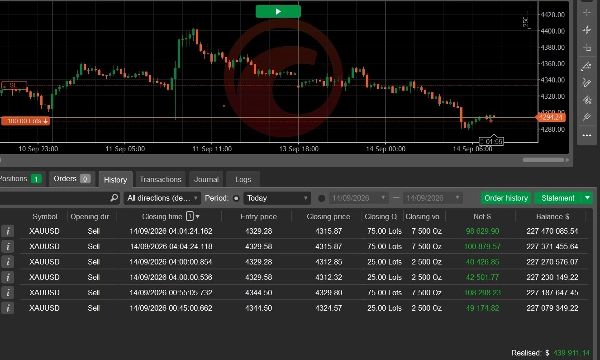Select the custom date range radio button
The width and height of the screenshot is (600, 360).
pyautogui.click(x=321, y=198)
